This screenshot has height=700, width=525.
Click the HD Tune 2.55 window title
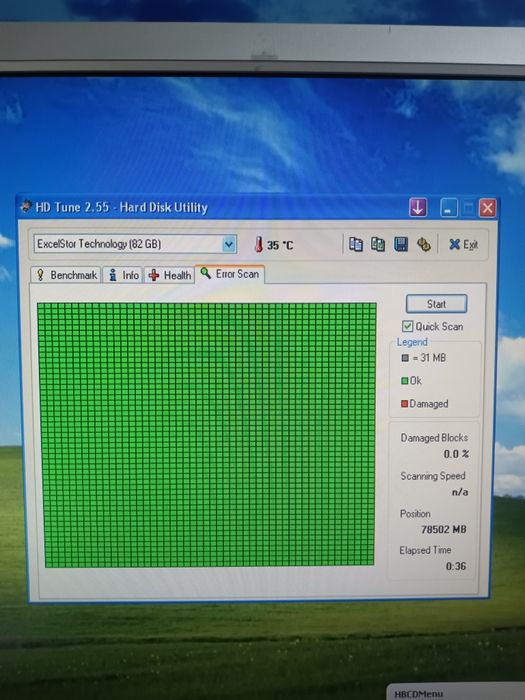121,207
